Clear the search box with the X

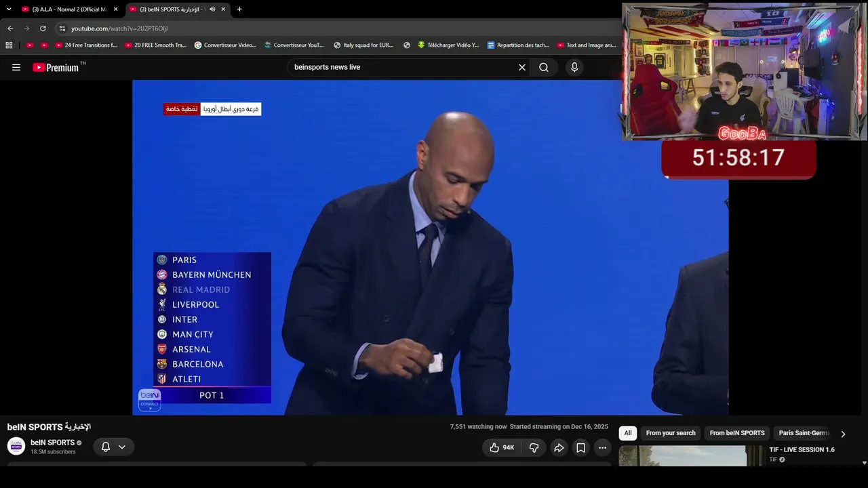coord(522,67)
